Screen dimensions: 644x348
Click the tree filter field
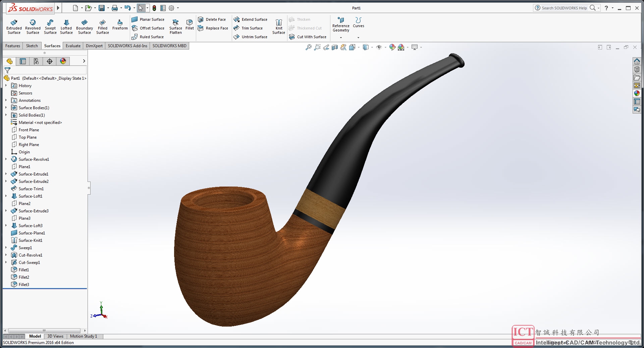[45, 70]
